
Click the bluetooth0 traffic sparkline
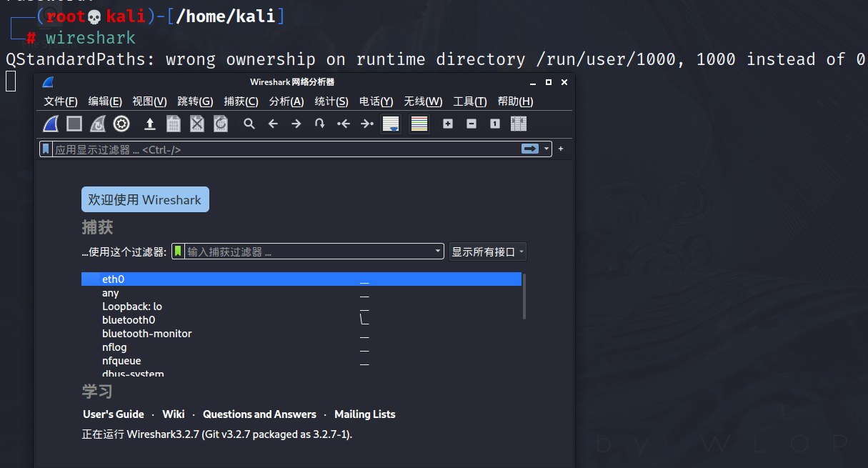pos(364,319)
